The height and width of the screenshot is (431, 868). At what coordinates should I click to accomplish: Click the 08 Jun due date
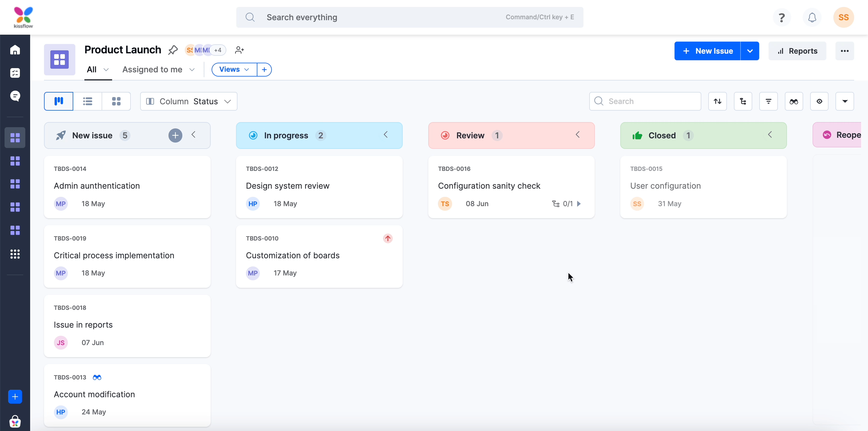tap(477, 203)
